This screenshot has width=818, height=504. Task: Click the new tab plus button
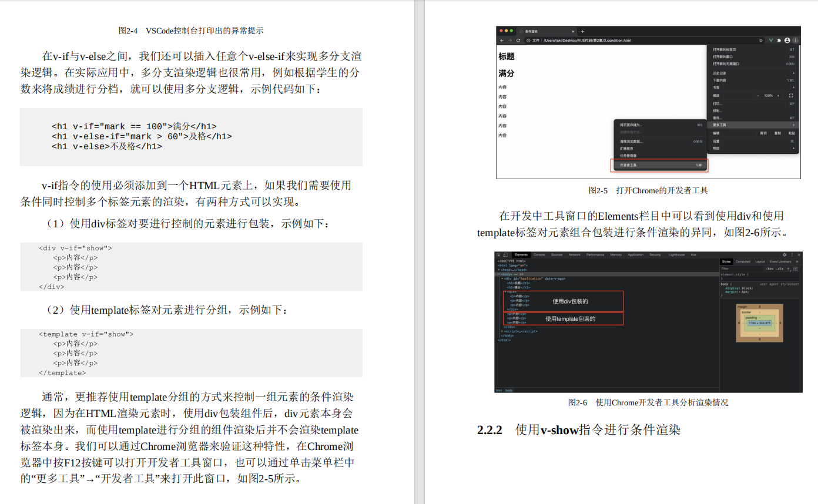point(582,31)
